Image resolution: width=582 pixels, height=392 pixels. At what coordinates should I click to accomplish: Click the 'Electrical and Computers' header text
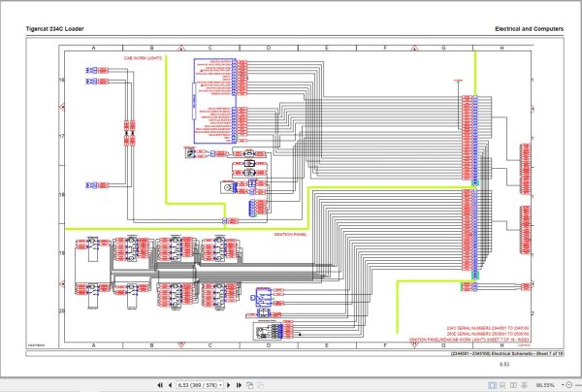point(529,28)
